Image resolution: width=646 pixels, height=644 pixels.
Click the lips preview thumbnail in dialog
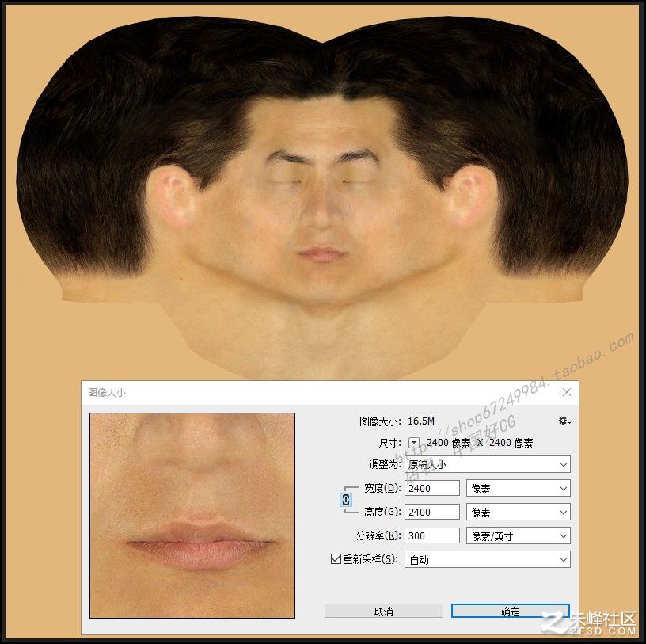pos(192,516)
